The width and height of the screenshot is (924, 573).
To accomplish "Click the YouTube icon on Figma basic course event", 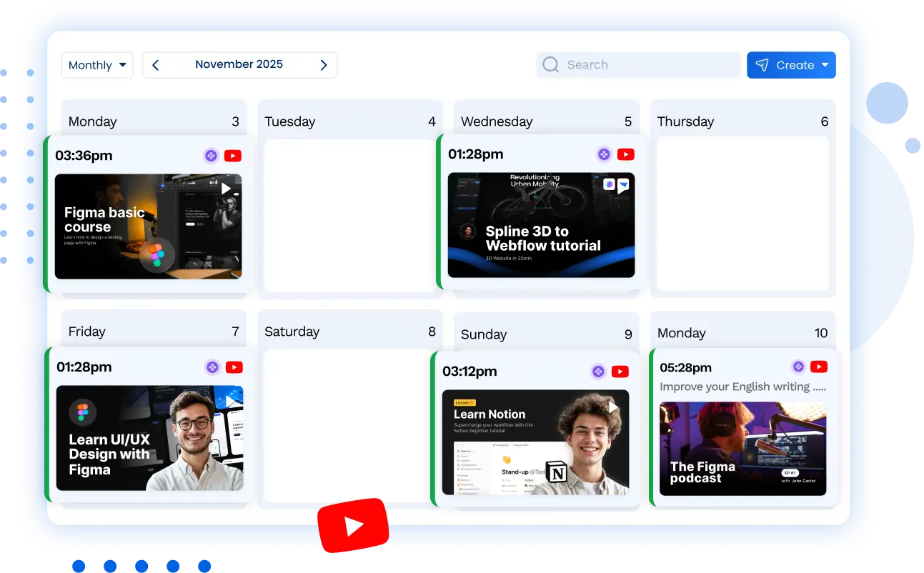I will pyautogui.click(x=233, y=155).
